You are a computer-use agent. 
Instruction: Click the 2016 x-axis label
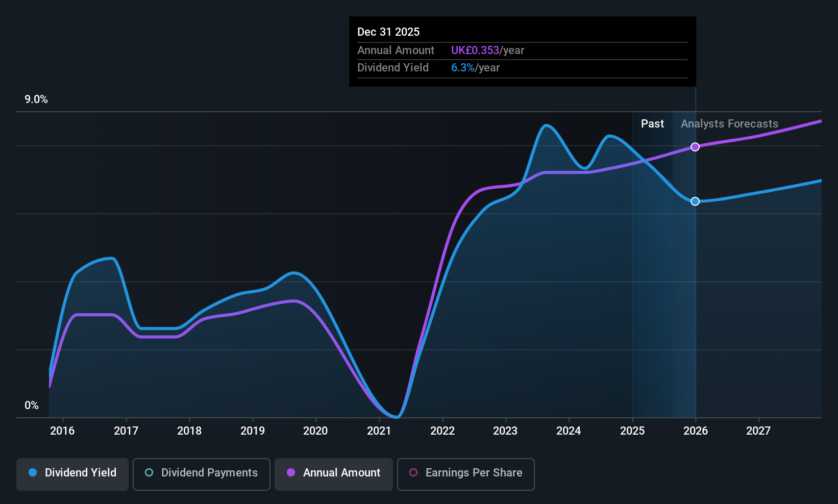click(62, 431)
